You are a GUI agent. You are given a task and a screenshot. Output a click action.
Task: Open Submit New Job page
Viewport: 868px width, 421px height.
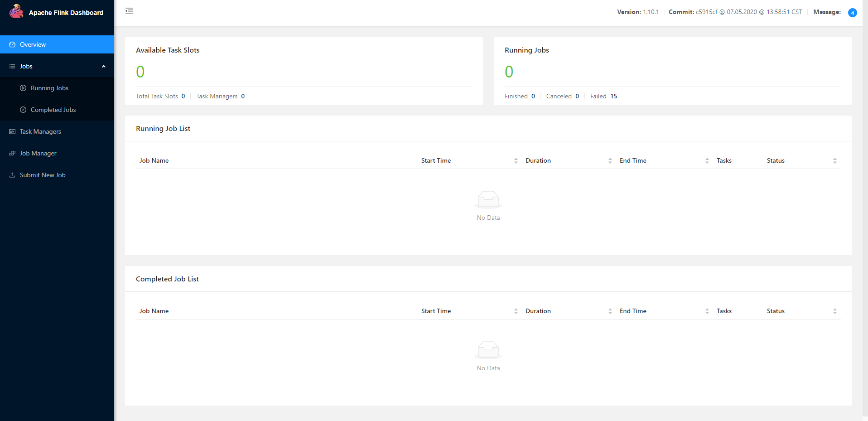click(x=43, y=175)
